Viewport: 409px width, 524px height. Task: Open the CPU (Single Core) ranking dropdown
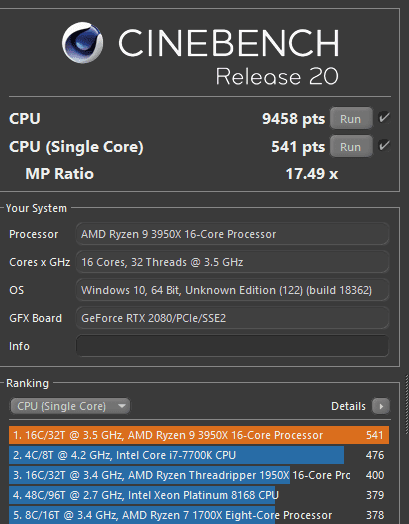70,406
